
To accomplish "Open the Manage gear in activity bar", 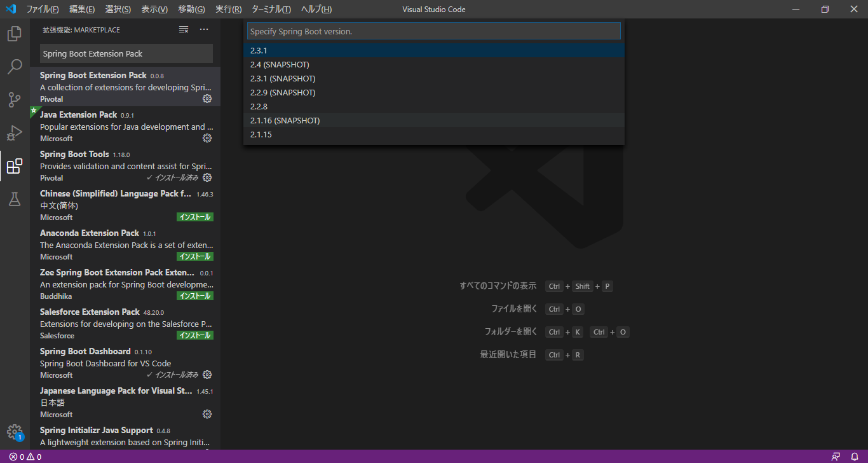I will (15, 432).
